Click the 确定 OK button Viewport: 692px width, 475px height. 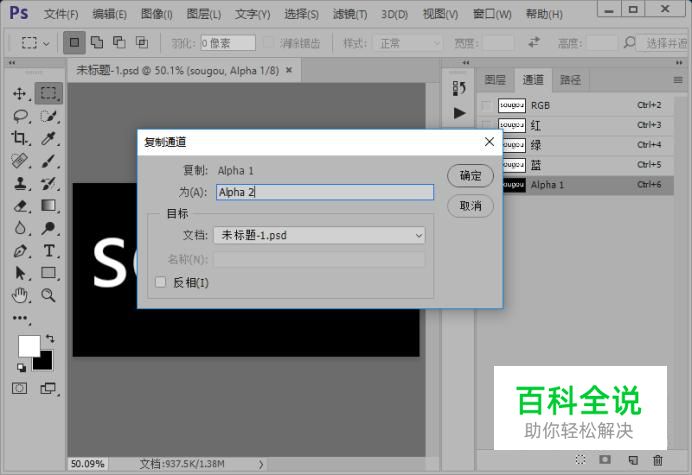[470, 176]
